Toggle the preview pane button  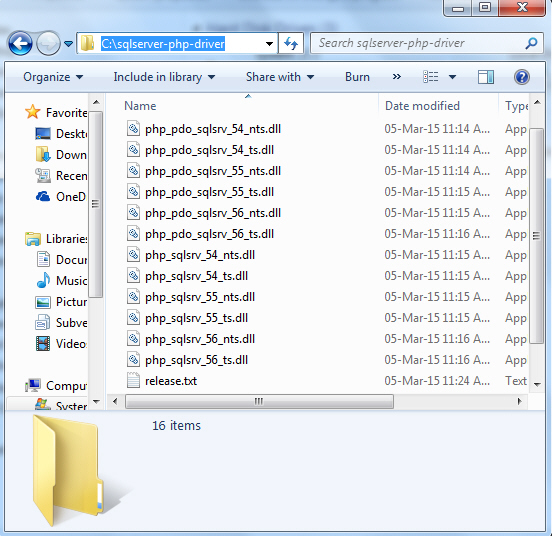(486, 77)
